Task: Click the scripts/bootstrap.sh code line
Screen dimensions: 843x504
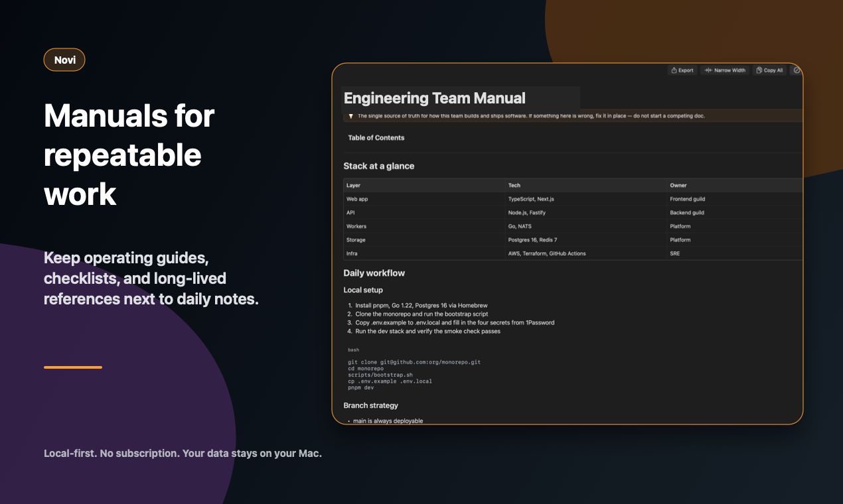Action: [x=380, y=375]
